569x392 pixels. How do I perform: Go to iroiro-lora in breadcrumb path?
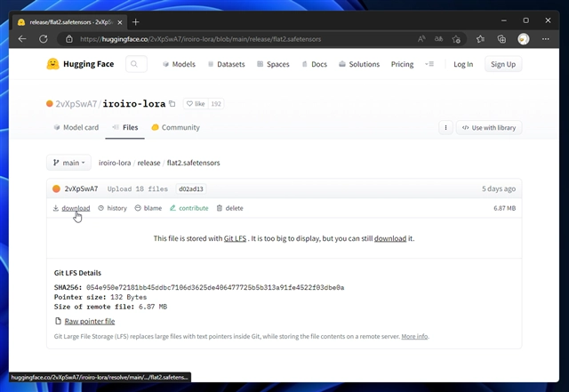(115, 163)
